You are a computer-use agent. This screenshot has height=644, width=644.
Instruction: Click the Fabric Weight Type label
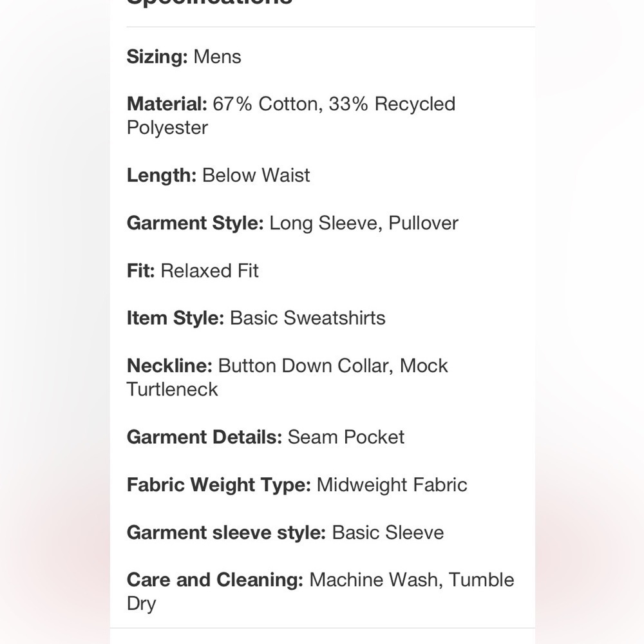point(219,485)
